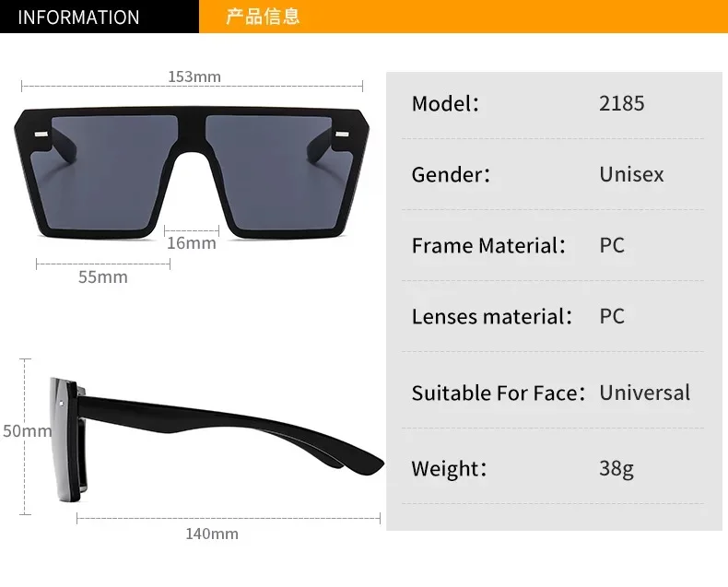Select the Frame Material label
This screenshot has height=587, width=728.
point(488,245)
